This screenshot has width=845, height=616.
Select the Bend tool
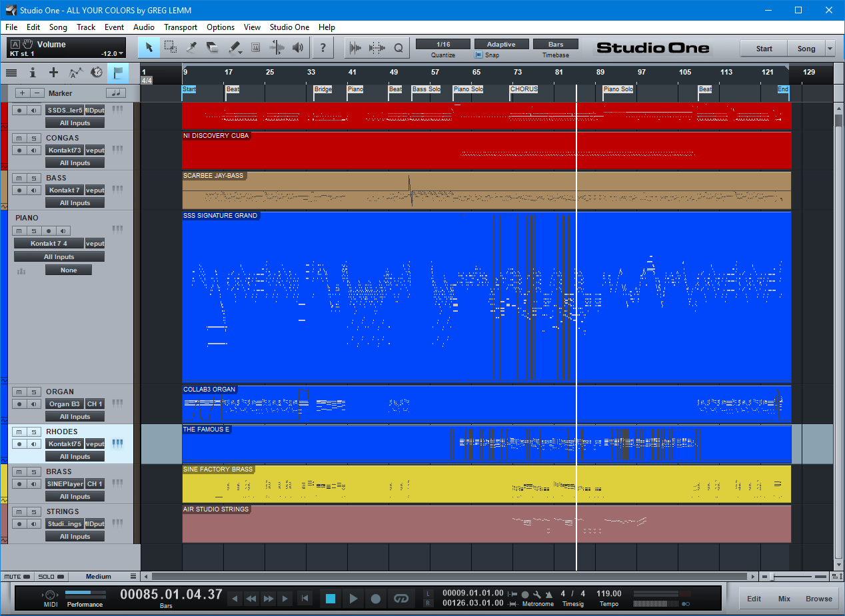tap(277, 47)
